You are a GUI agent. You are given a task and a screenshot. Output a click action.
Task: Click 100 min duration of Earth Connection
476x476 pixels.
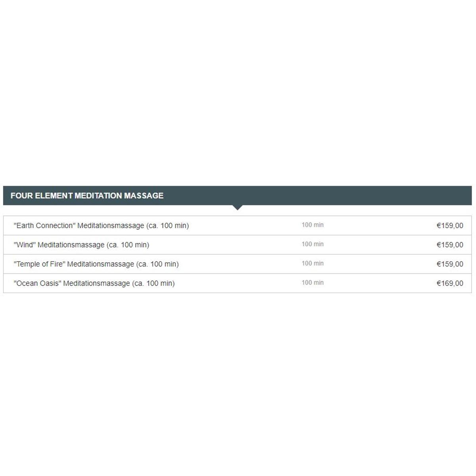[313, 225]
